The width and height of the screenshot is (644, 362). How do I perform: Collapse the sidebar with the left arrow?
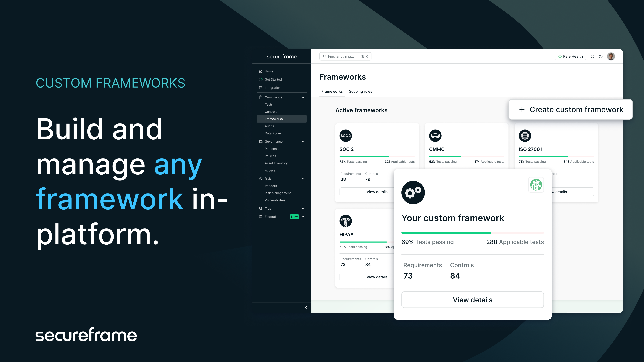point(306,308)
